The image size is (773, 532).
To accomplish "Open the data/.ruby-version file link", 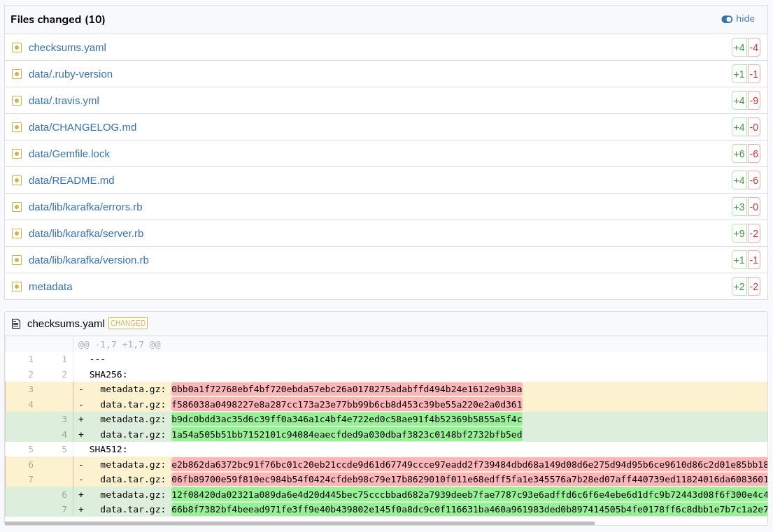I will coord(71,74).
